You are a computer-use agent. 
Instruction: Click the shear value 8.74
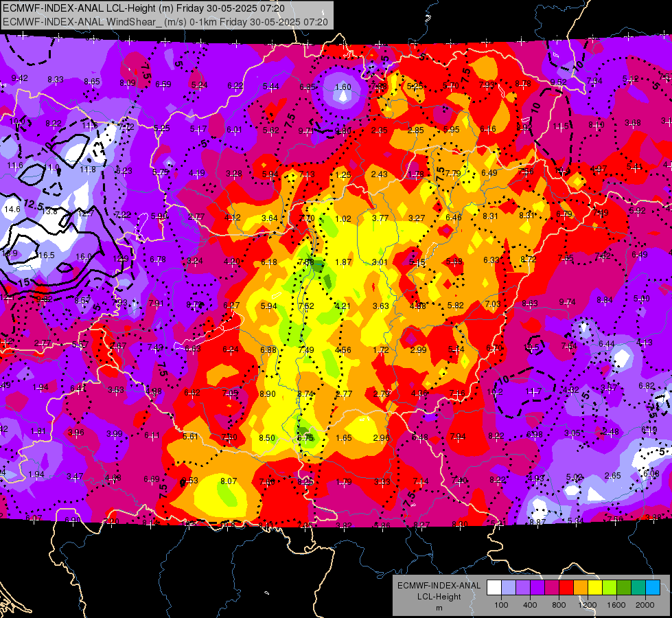[x=305, y=393]
